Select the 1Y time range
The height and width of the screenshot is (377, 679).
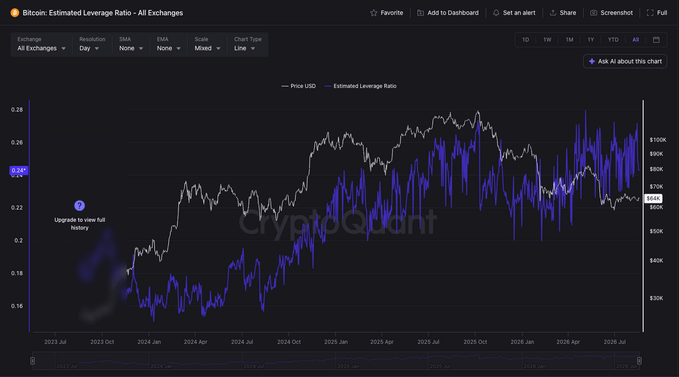pos(591,40)
